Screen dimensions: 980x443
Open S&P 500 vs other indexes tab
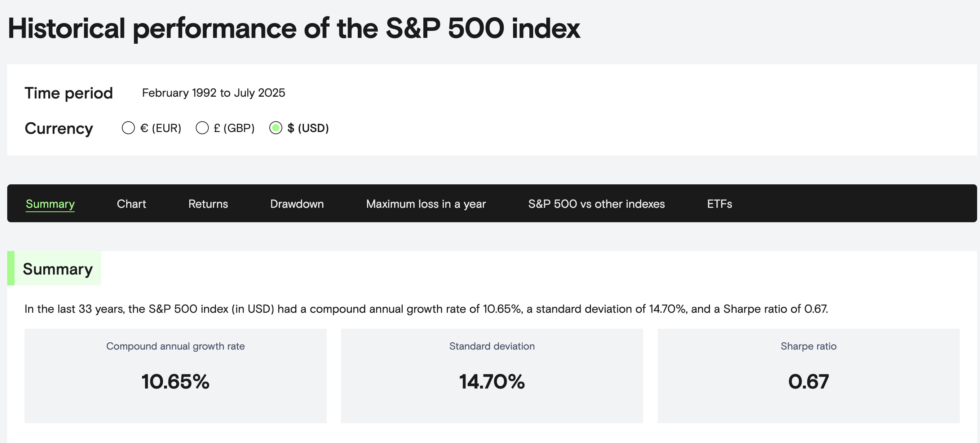click(x=596, y=204)
